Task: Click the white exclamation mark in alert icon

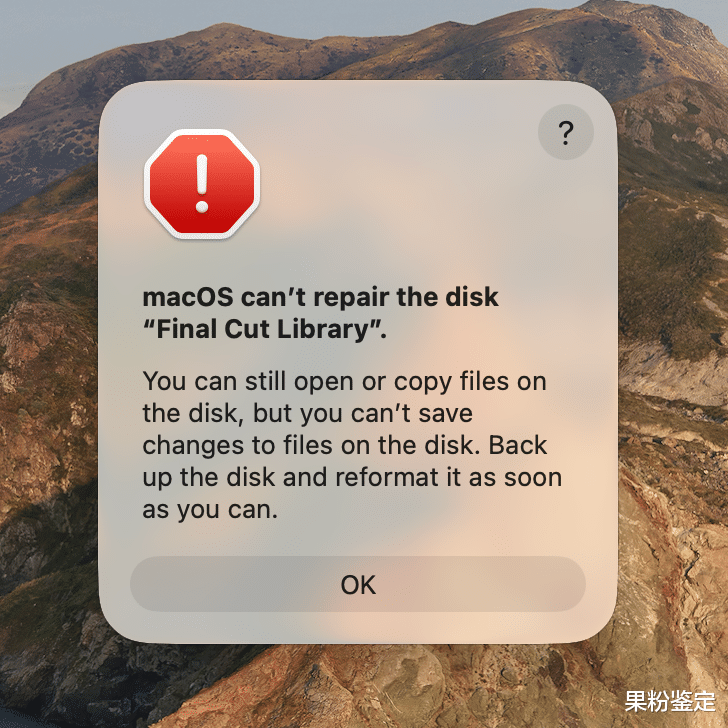Action: pyautogui.click(x=202, y=184)
